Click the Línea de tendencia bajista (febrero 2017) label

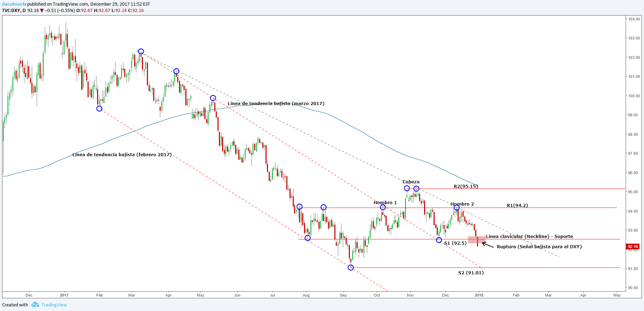(122, 155)
